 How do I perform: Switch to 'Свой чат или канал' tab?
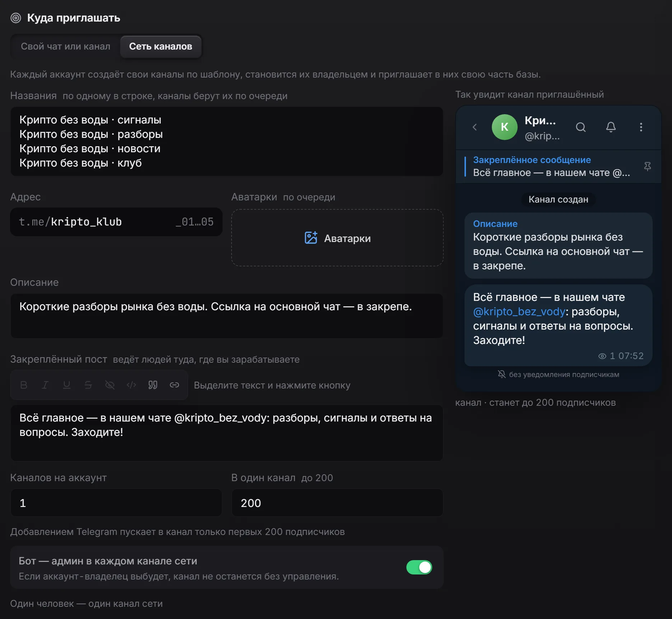tap(65, 46)
